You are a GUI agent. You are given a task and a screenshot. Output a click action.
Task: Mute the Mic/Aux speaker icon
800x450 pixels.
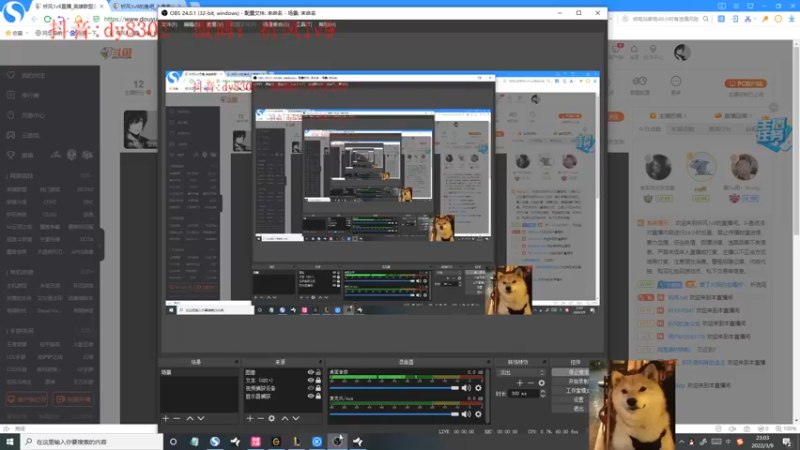click(466, 414)
